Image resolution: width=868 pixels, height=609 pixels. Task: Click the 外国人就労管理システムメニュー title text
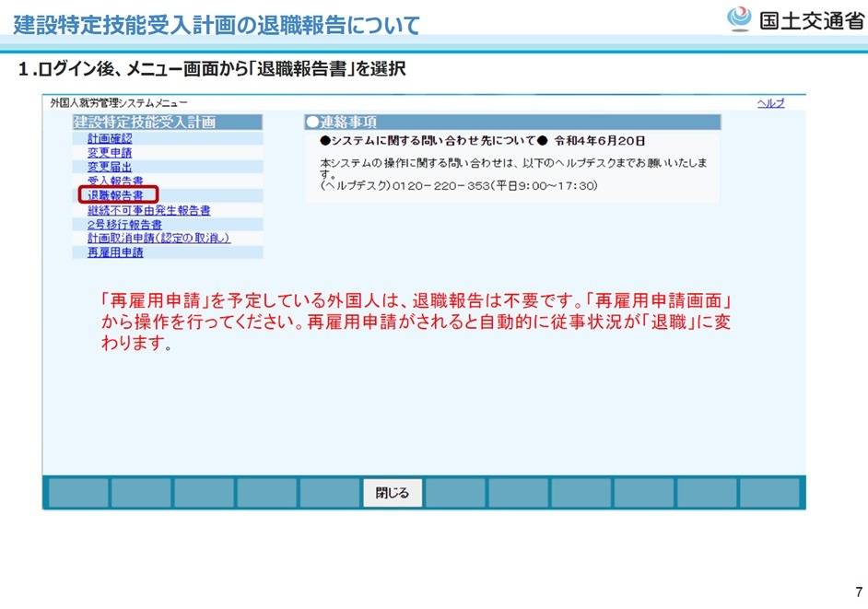(x=119, y=103)
